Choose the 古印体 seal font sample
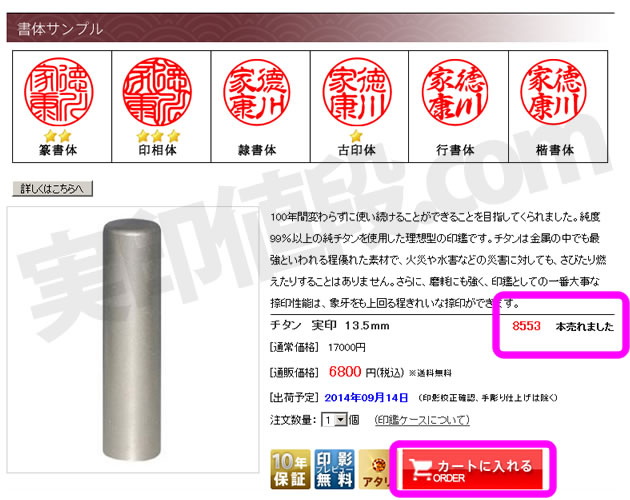630x500 pixels. tap(359, 107)
